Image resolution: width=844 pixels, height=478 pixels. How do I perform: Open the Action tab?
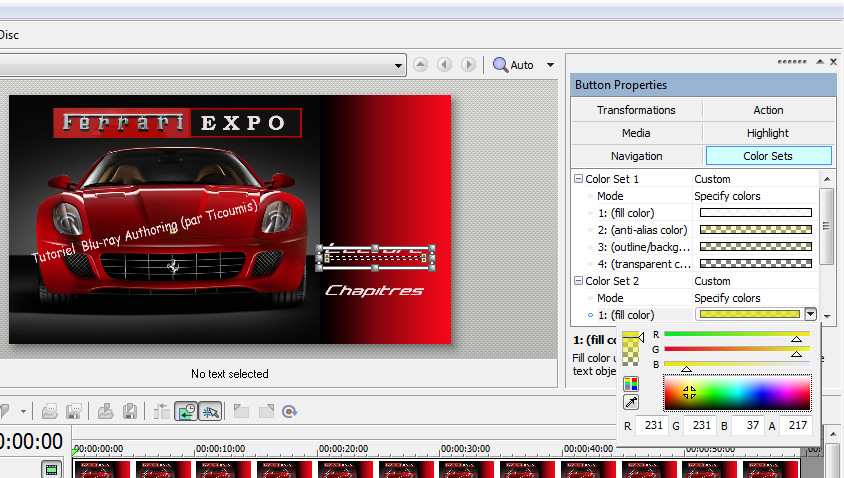click(x=768, y=110)
